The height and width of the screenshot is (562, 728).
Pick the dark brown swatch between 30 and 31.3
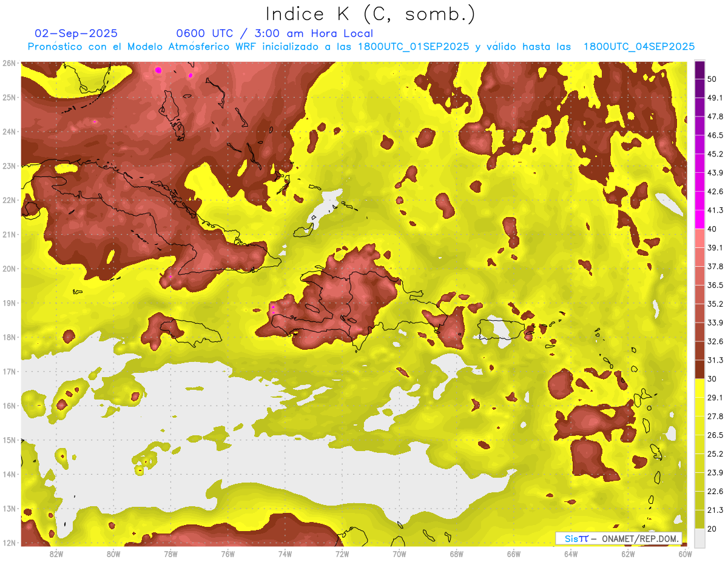pos(699,369)
